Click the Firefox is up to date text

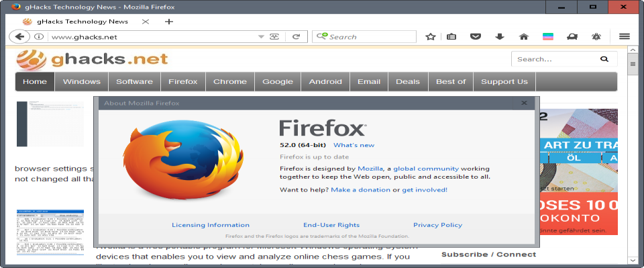(314, 157)
